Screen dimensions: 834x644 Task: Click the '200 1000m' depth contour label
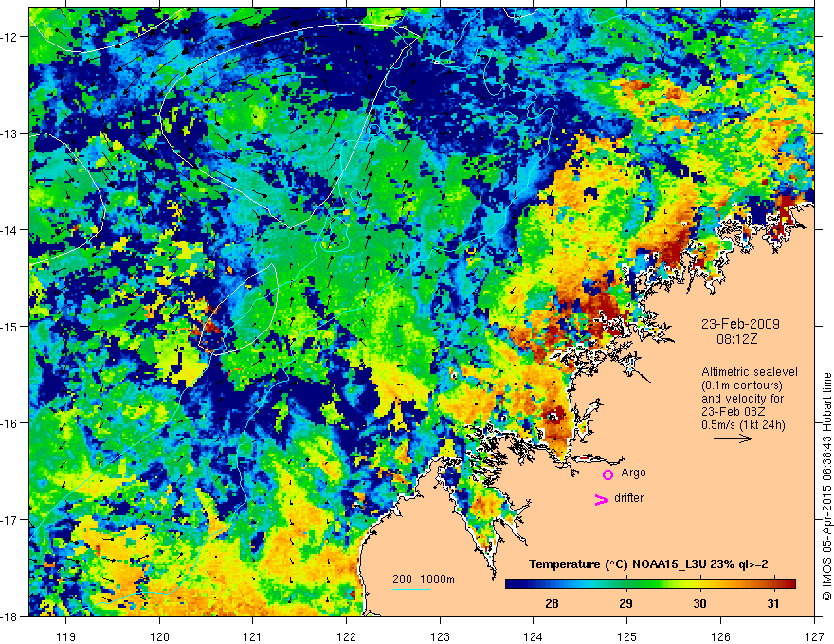pos(424,580)
